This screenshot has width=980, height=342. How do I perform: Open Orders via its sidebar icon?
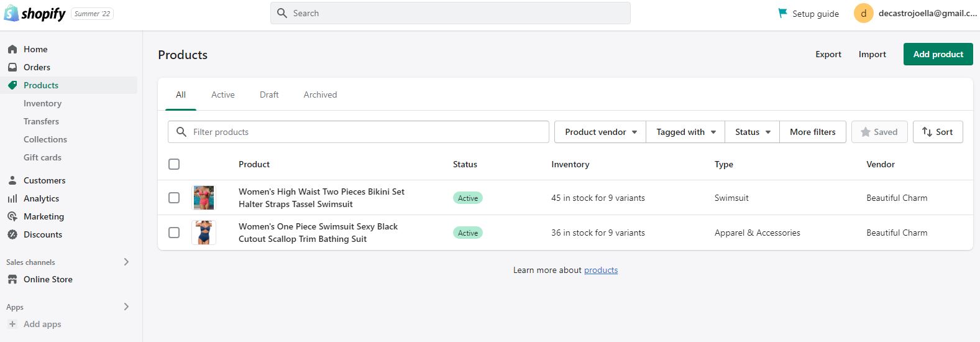(12, 67)
